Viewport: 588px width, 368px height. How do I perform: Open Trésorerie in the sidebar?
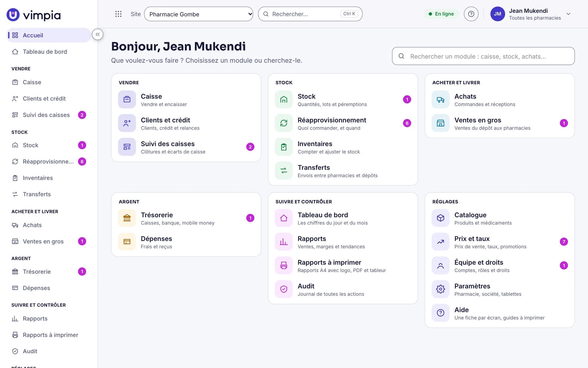click(x=49, y=272)
